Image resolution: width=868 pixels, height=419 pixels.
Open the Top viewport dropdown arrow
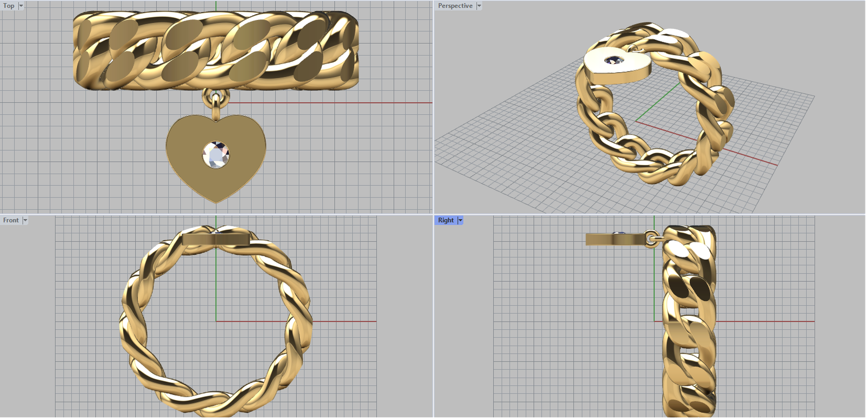(21, 6)
